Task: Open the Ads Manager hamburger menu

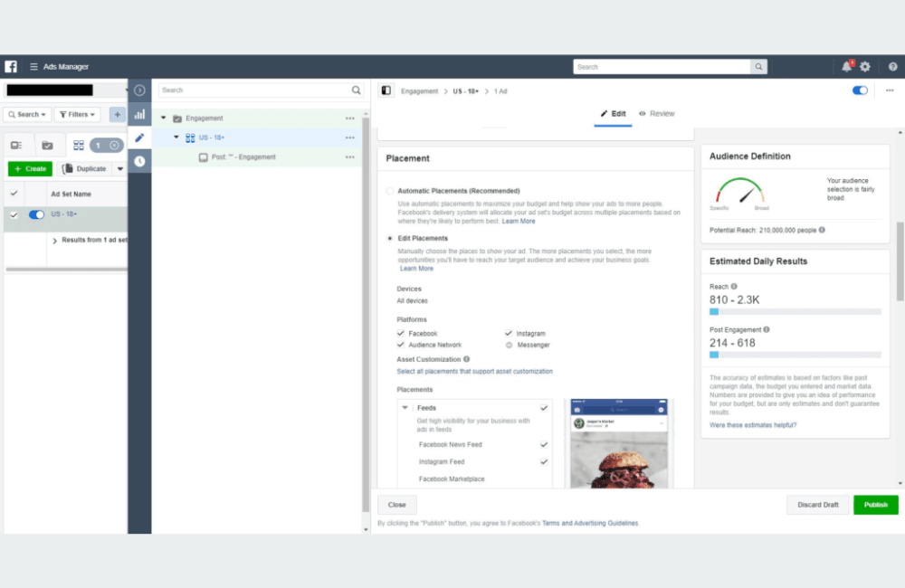Action: click(33, 67)
